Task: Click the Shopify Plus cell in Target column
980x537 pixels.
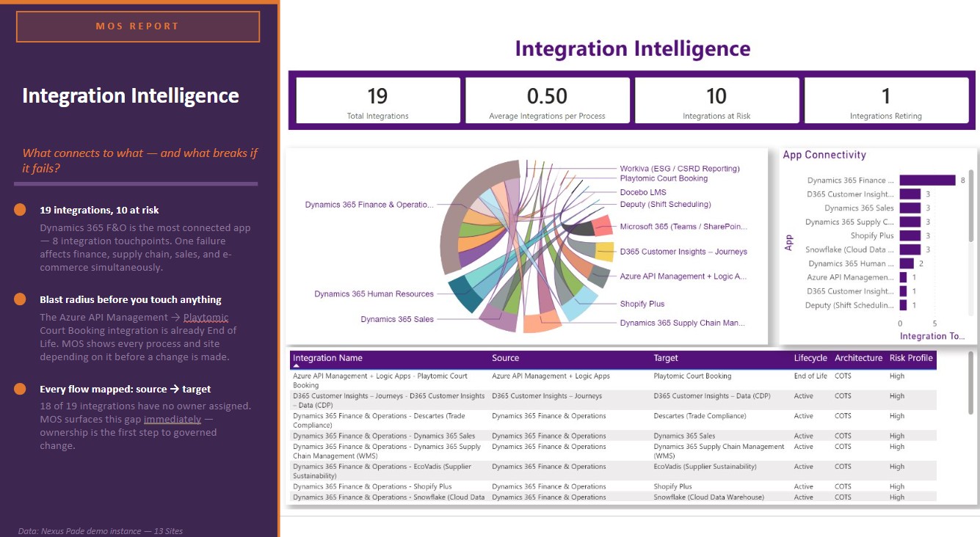Action: tap(672, 486)
